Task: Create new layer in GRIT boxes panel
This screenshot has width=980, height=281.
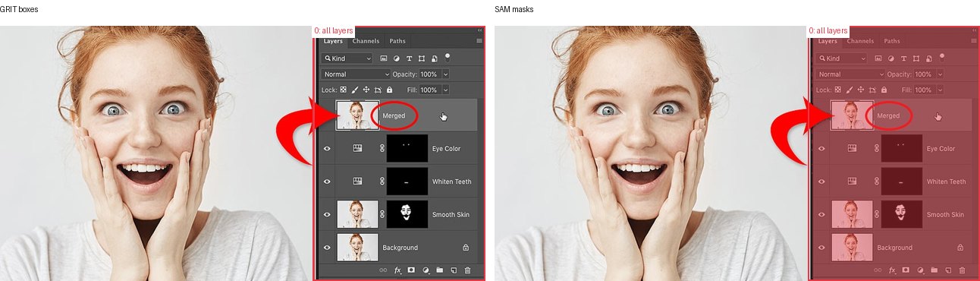Action: (x=454, y=270)
